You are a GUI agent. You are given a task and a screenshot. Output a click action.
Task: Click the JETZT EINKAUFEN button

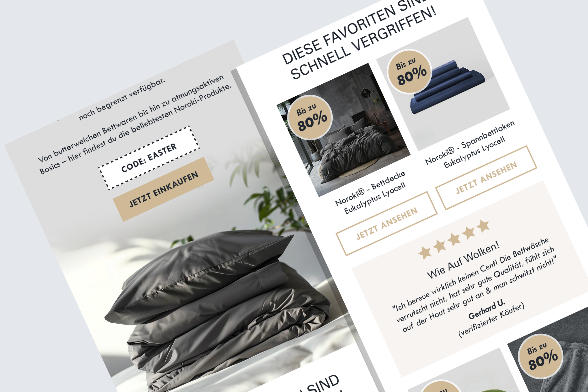pyautogui.click(x=163, y=189)
